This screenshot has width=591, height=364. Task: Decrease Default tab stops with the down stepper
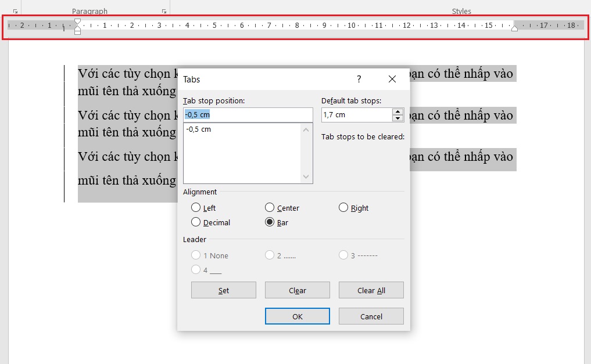click(399, 118)
